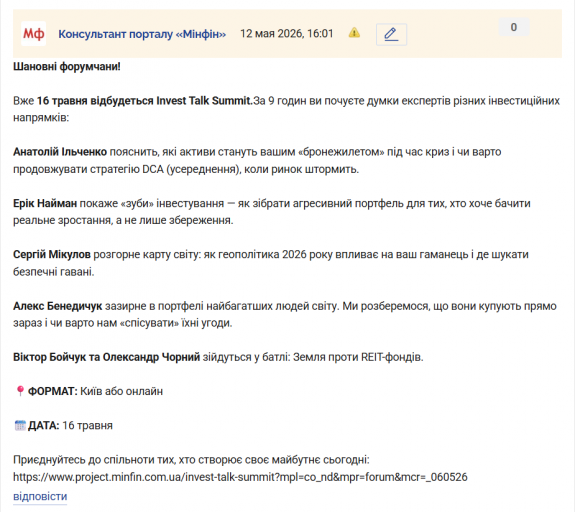Click the pencil edit post button

tap(391, 34)
